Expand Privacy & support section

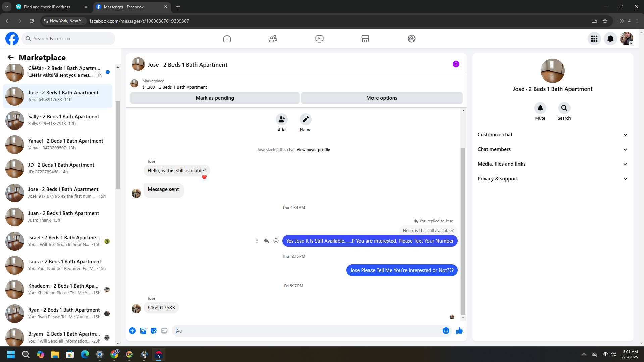pos(552,179)
